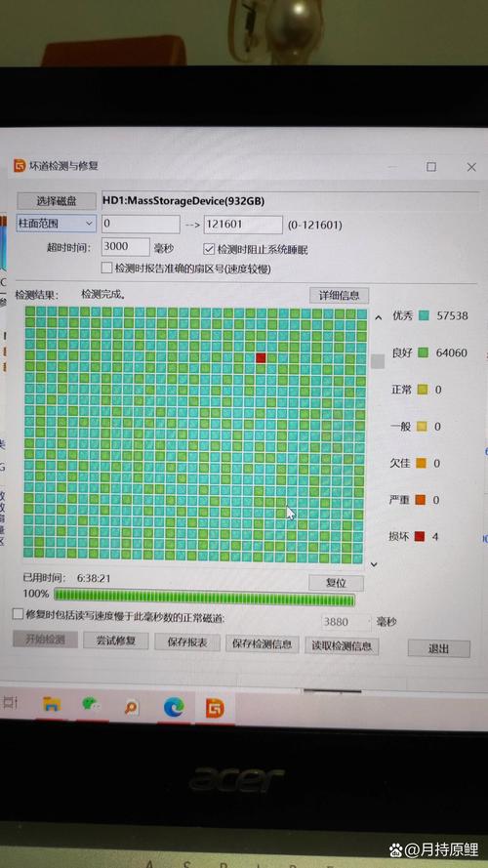488x868 pixels.
Task: Click the (0-121601) range text
Action: coord(314,226)
